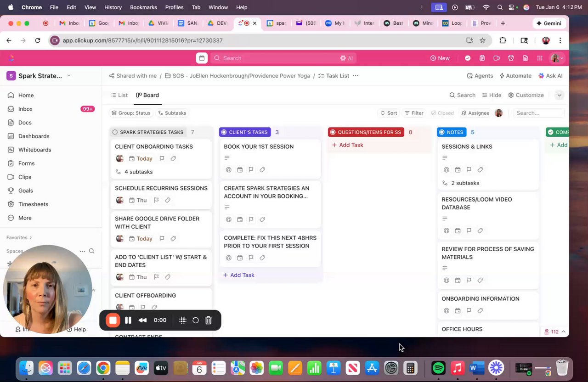Screen dimensions: 588x382
Task: Click assignee icon on BOOK YOUR 1ST SESSION card
Action: point(228,169)
